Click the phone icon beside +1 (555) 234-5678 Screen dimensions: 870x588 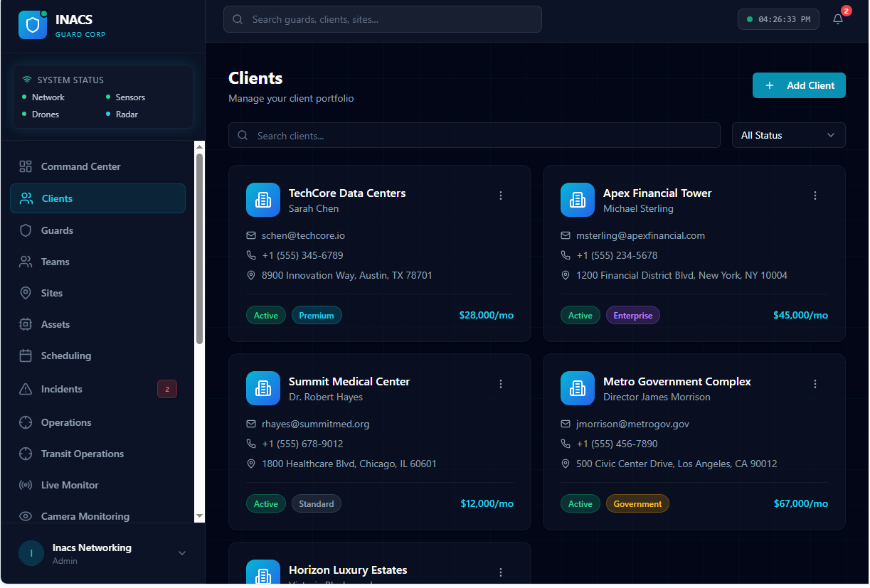[566, 255]
